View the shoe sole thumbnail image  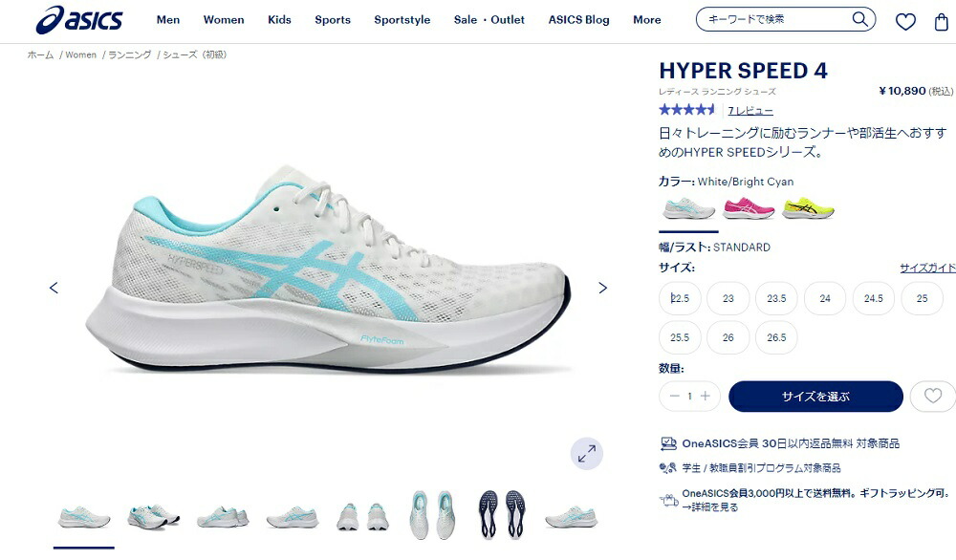point(502,515)
